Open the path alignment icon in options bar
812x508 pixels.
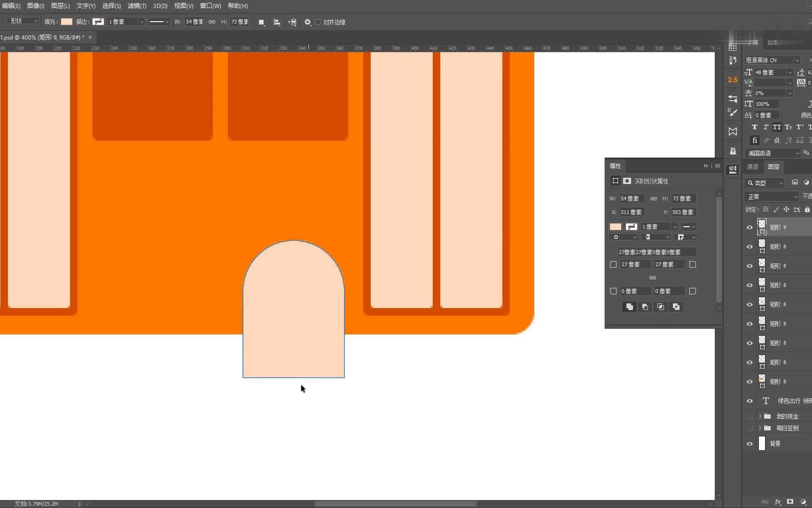click(x=277, y=22)
